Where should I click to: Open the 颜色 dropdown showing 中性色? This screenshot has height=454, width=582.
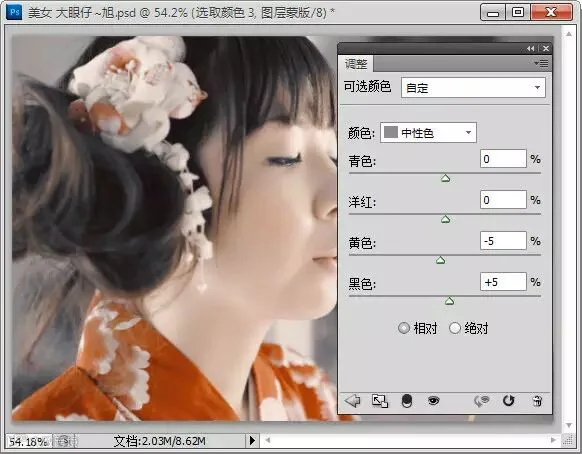(x=428, y=133)
